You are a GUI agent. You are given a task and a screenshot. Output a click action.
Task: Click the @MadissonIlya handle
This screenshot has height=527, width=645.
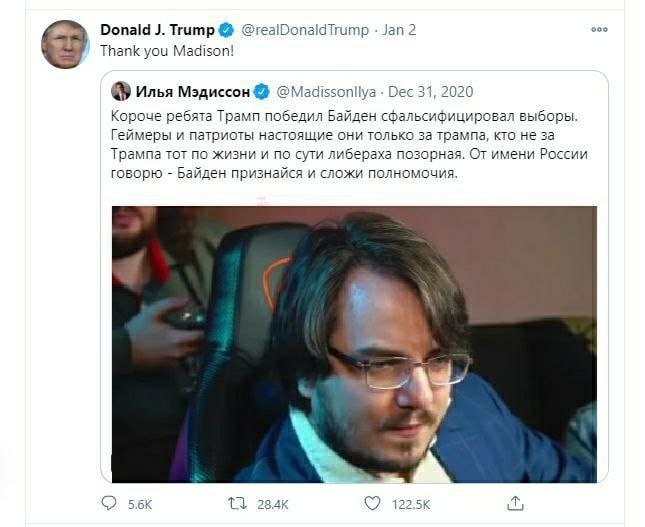point(326,92)
